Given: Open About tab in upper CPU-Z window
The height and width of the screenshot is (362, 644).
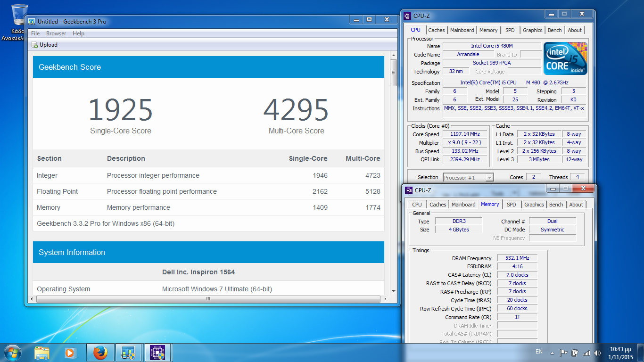Looking at the screenshot, I should [x=575, y=30].
